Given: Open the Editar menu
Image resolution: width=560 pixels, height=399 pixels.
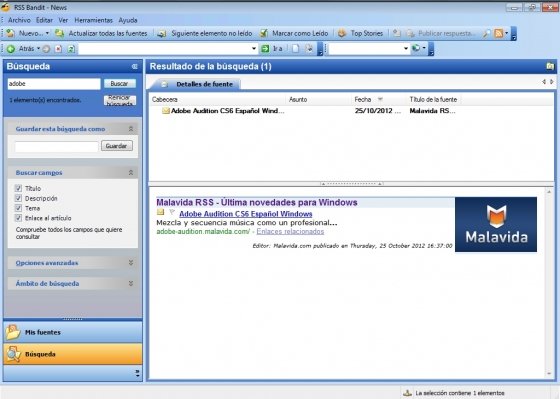Looking at the screenshot, I should tap(44, 20).
